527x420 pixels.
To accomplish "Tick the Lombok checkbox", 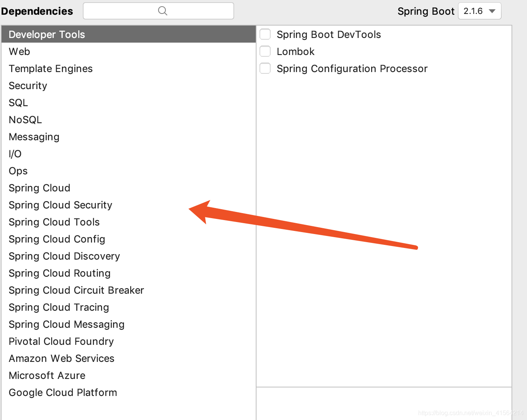I will pyautogui.click(x=265, y=51).
